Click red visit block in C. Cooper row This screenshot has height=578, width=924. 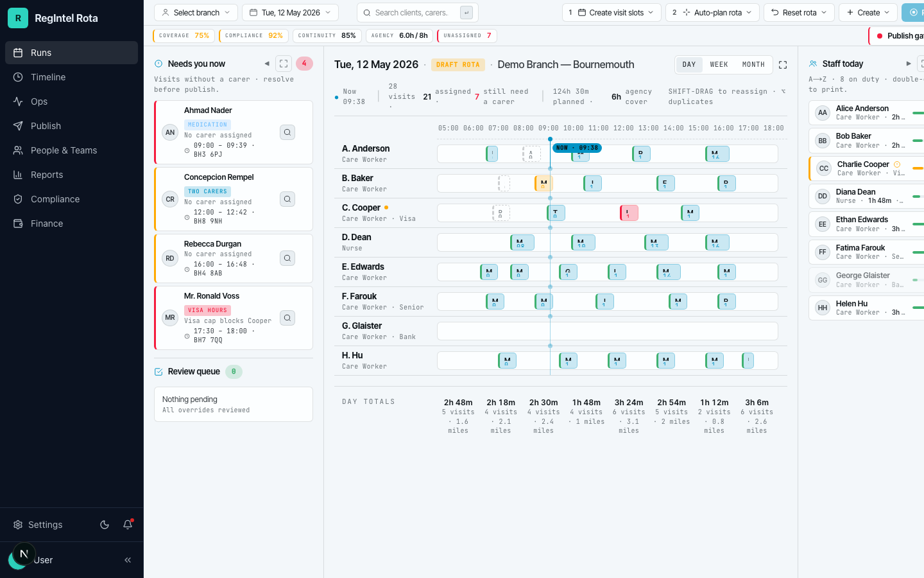[x=629, y=213]
